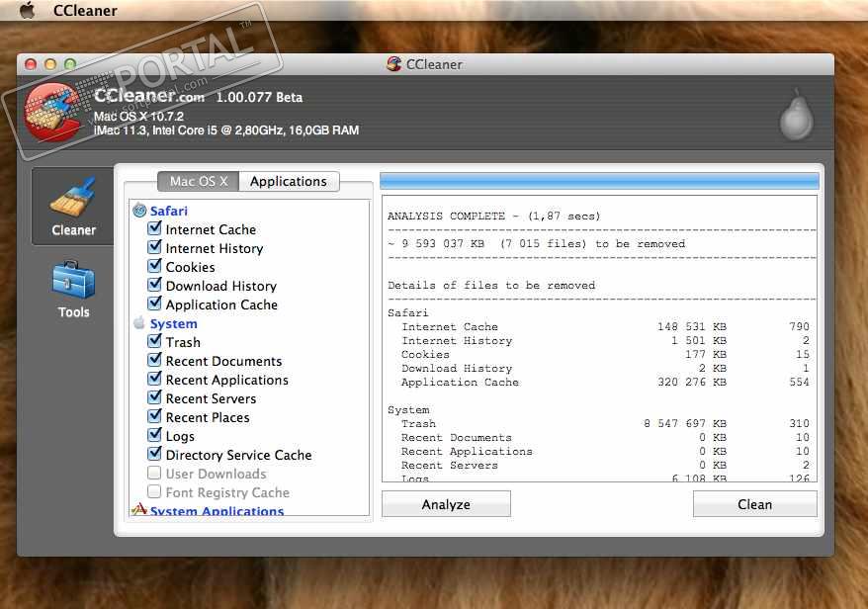Screen dimensions: 868x609
Task: Click 'ANALYSIS COMPLETE - (1,87 secs)' line
Action: pyautogui.click(x=493, y=216)
